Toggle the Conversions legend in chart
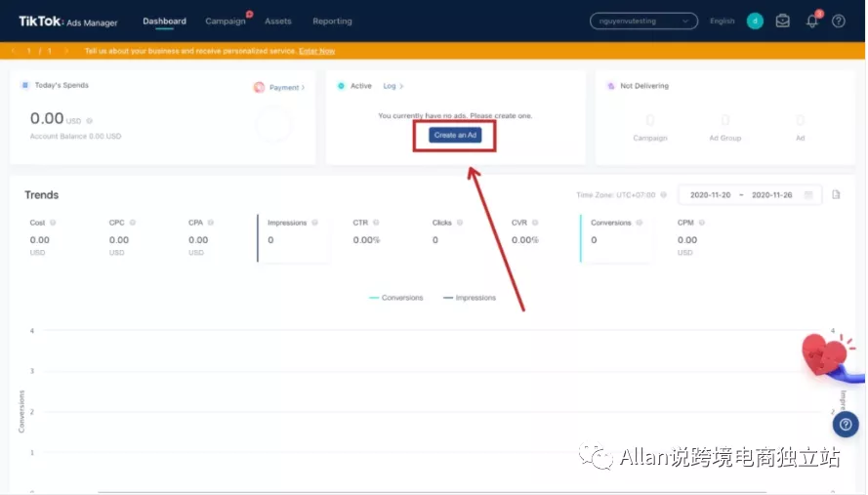The height and width of the screenshot is (495, 868). (x=396, y=298)
